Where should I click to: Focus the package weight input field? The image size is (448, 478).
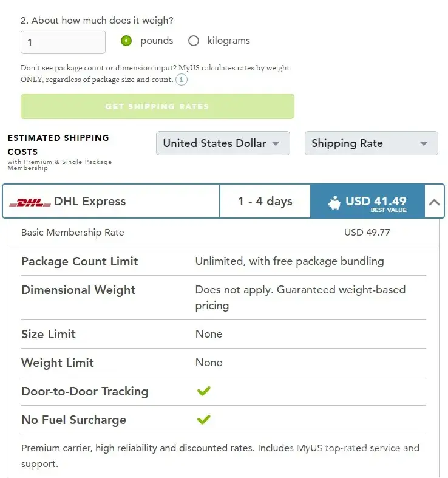63,43
